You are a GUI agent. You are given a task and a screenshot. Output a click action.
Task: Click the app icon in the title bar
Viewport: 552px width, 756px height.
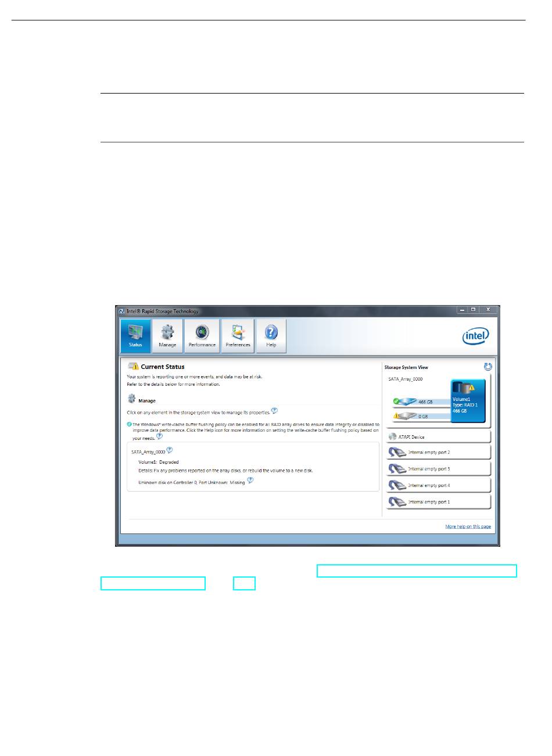[x=121, y=311]
